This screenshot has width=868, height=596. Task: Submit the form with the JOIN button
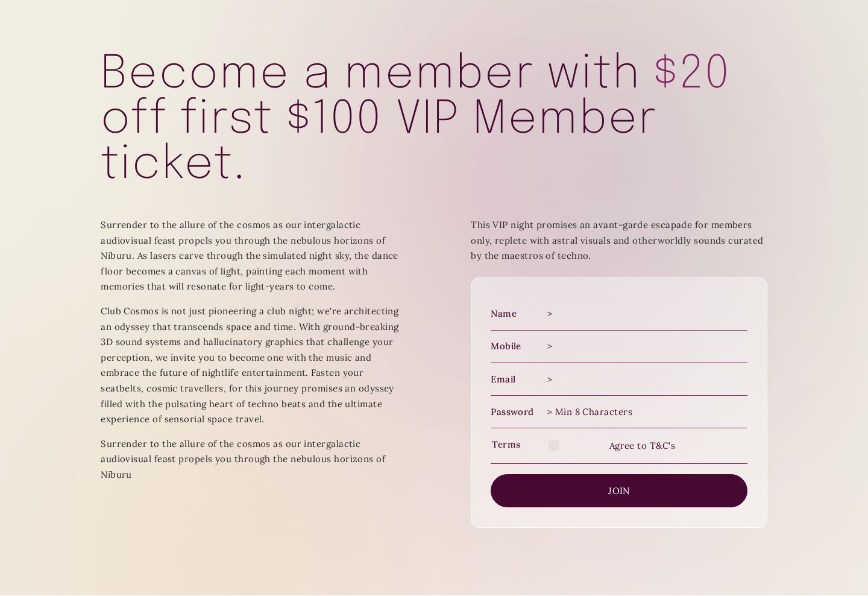[619, 491]
